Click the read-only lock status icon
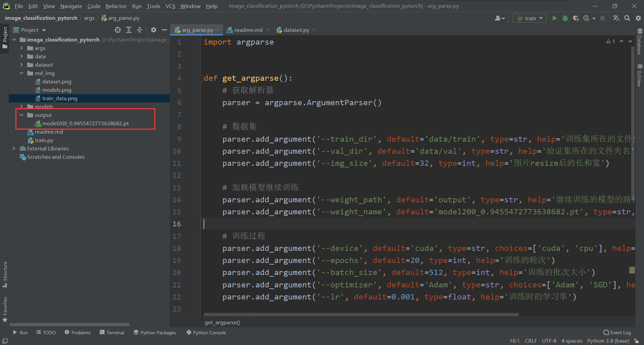Screen dimensions: 644x345 tap(637, 341)
